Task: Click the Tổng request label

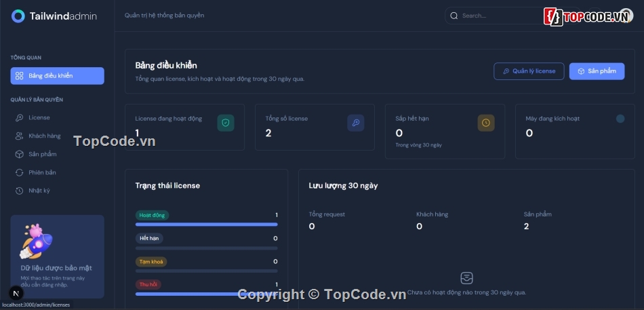Action: [327, 214]
